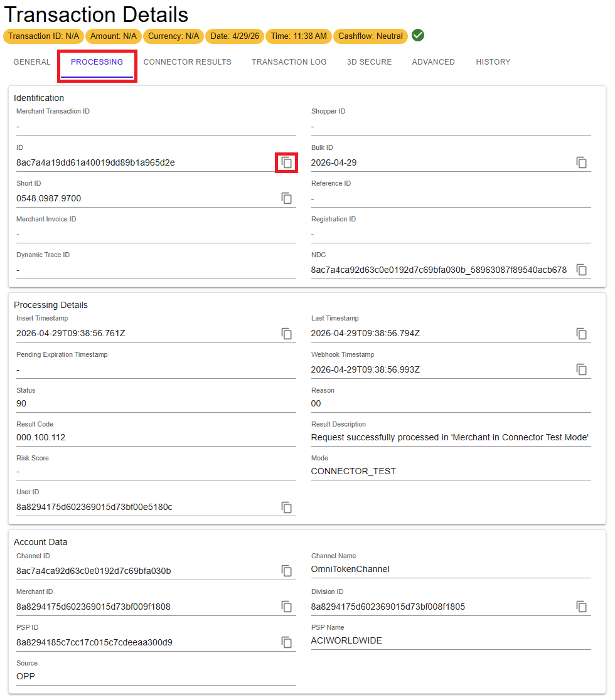The width and height of the screenshot is (615, 700).
Task: Click the Merchant Transaction ID field
Action: (156, 122)
